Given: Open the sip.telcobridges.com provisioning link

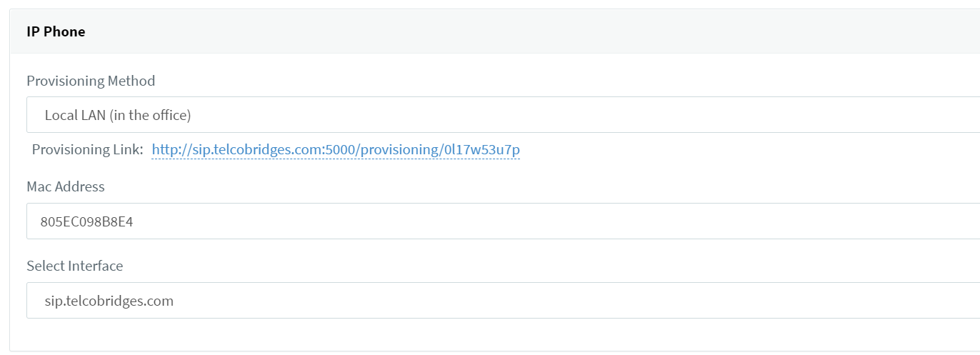Looking at the screenshot, I should [x=336, y=150].
